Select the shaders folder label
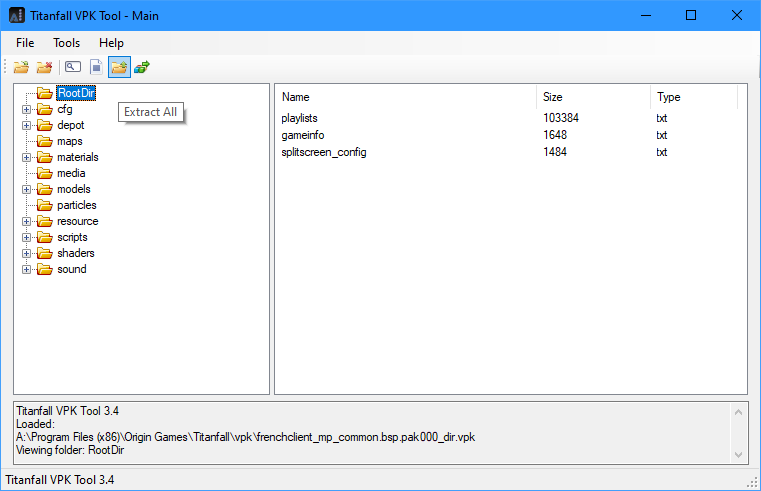Screen dimensions: 761x491 76,253
